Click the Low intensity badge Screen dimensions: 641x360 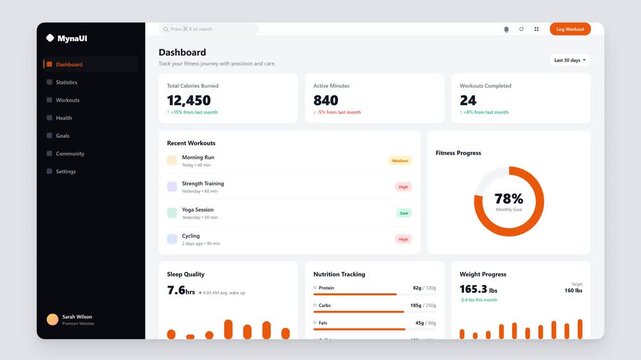(x=404, y=213)
